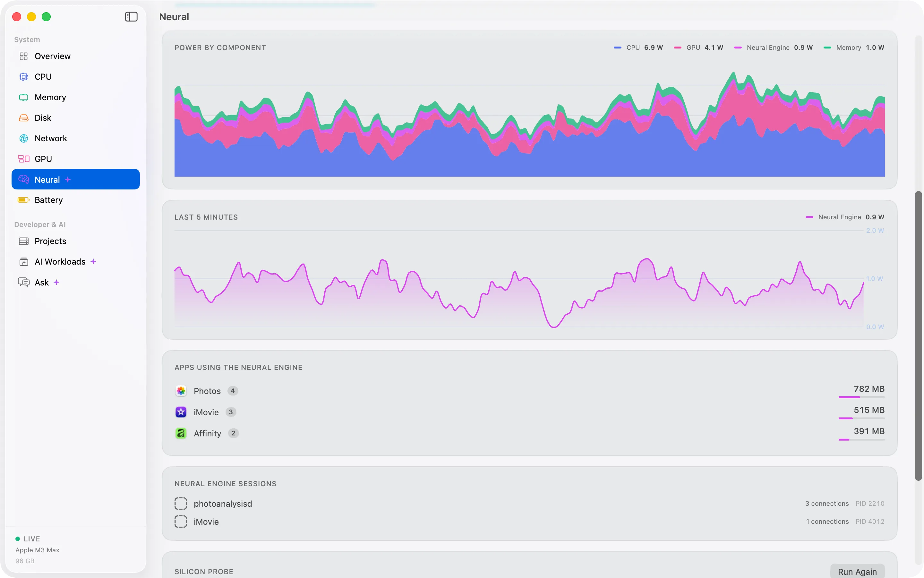Click the vertical scrollbar thumb
This screenshot has height=578, width=924.
918,336
